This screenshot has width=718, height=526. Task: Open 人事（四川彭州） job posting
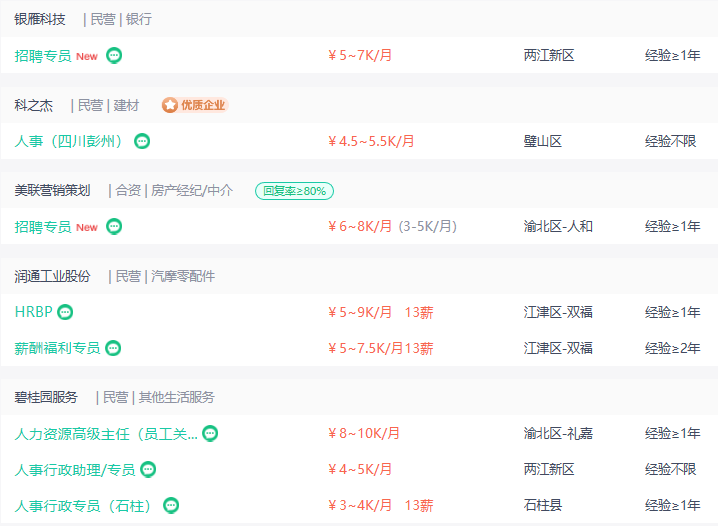(69, 141)
